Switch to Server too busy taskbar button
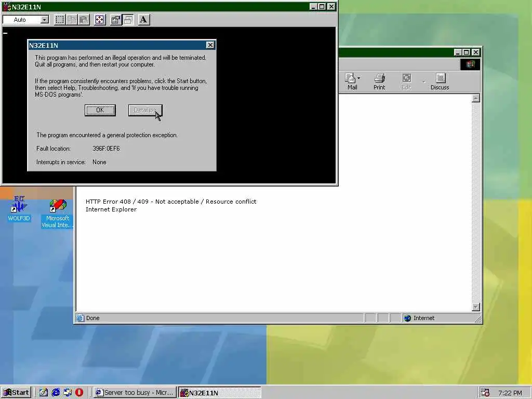532x399 pixels. (x=135, y=393)
